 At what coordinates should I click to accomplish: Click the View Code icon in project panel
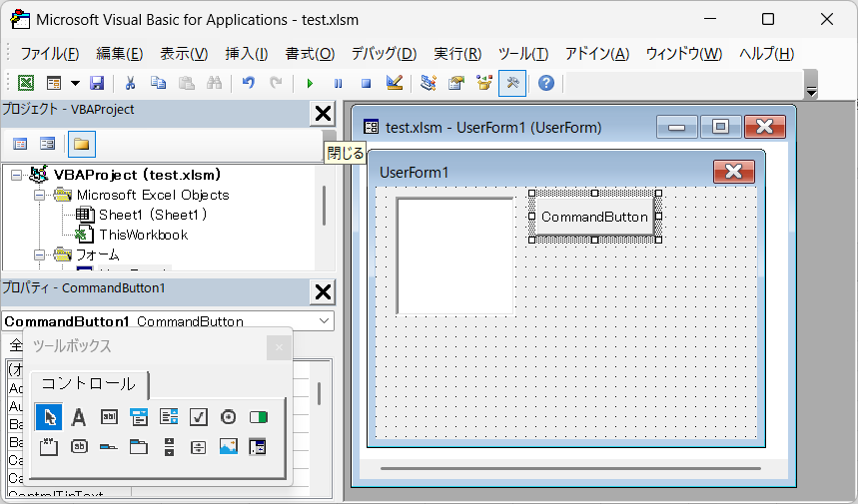[20, 144]
